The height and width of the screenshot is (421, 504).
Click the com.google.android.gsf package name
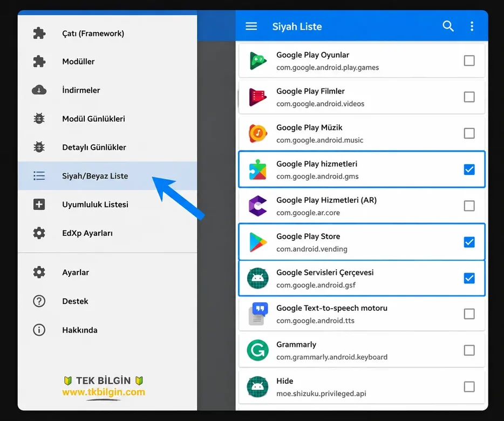[x=316, y=285]
